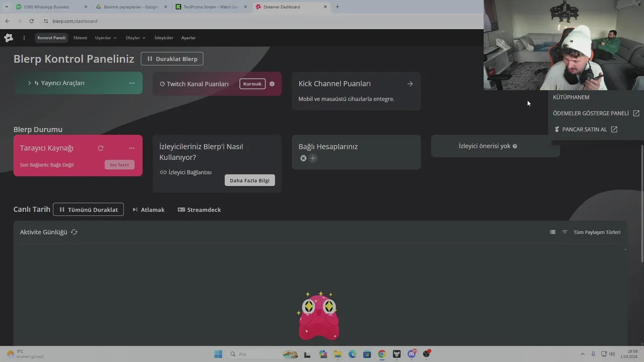Go to the Eklenti menu item
This screenshot has height=362, width=644.
point(80,38)
